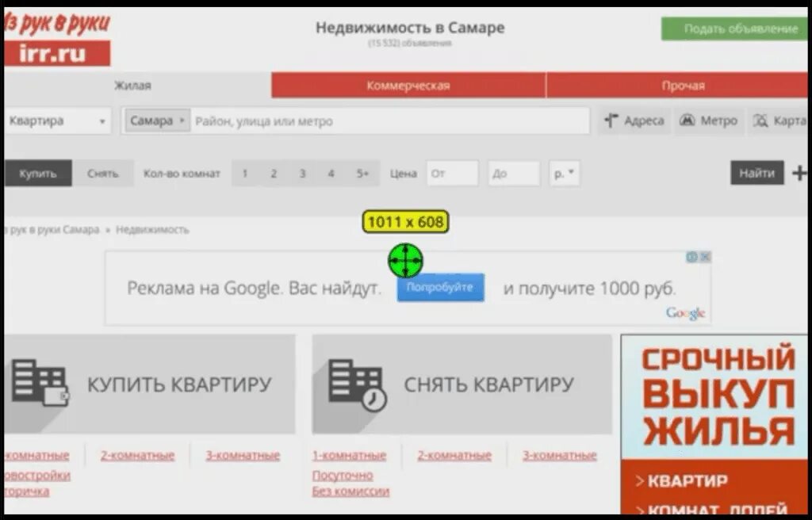Focus the price До field
The height and width of the screenshot is (520, 812).
pos(514,174)
